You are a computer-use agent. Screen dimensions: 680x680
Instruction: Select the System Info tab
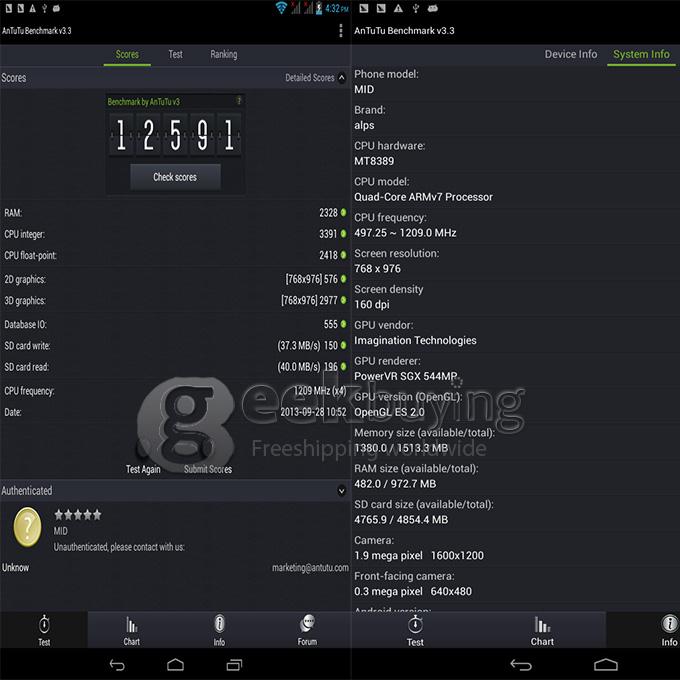[641, 54]
